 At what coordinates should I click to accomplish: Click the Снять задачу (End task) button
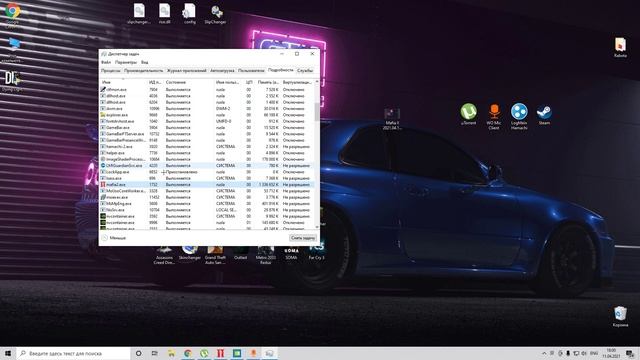pos(302,238)
